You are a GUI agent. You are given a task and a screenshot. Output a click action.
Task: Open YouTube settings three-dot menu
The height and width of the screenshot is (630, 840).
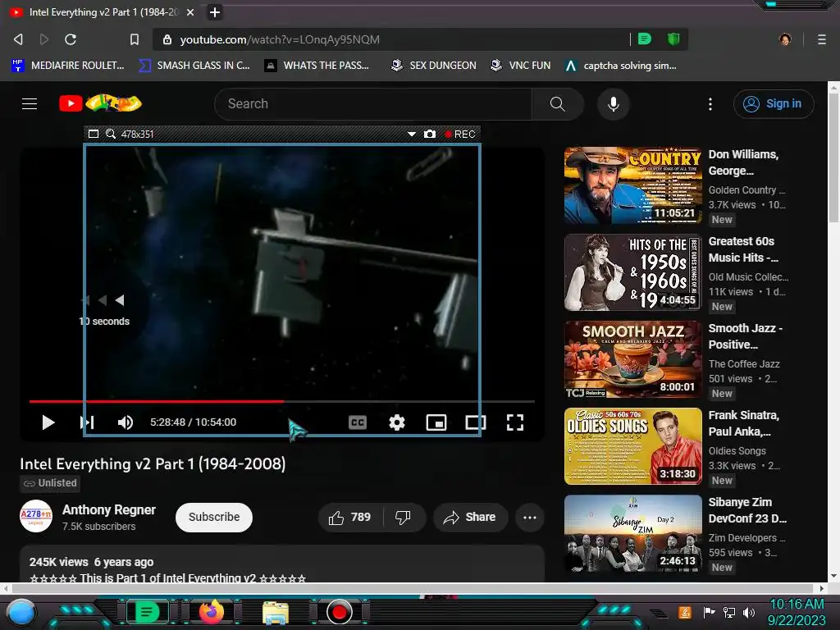point(710,104)
